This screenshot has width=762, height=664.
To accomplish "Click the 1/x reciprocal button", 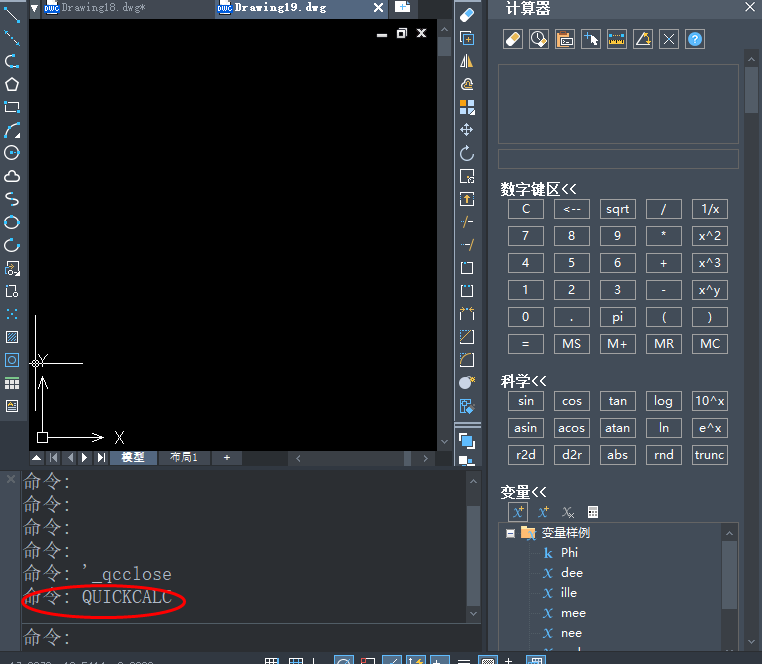I will pos(710,209).
